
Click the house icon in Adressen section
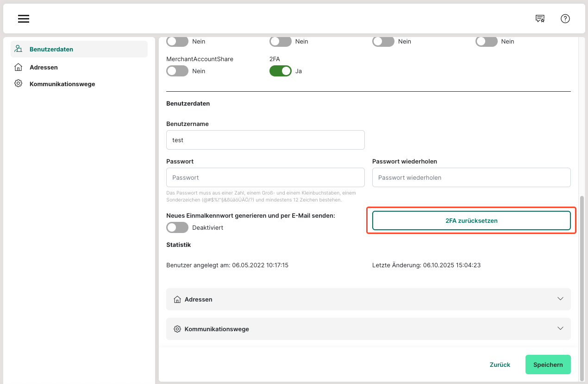(x=177, y=299)
